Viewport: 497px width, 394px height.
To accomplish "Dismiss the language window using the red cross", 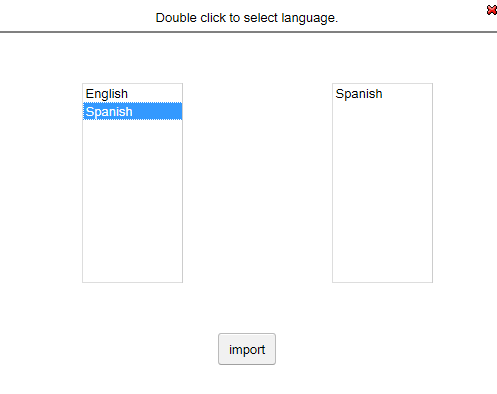I will [x=491, y=10].
